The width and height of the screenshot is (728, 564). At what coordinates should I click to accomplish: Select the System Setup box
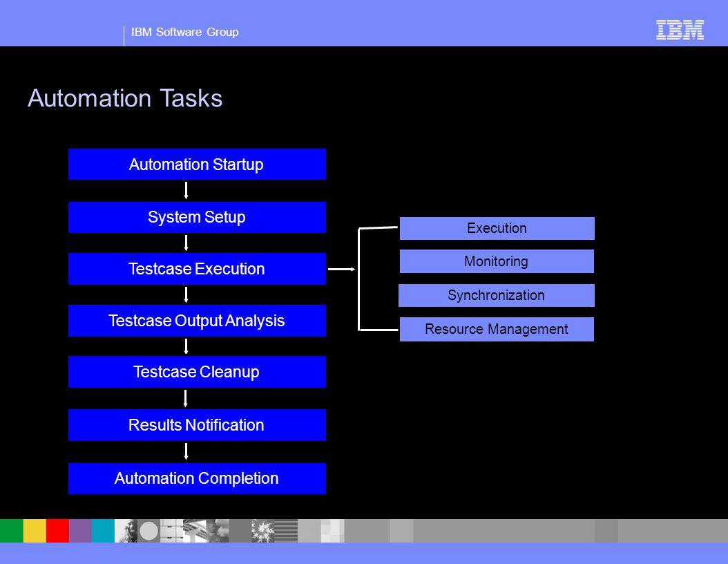point(197,217)
